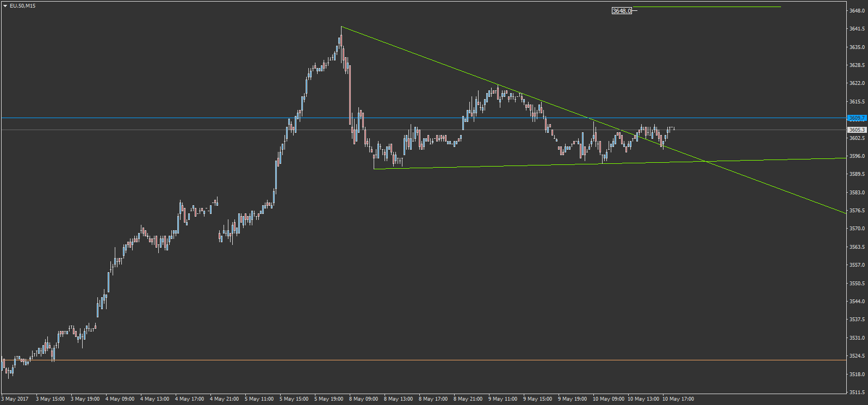The image size is (868, 405).
Task: Click the 3641.5 price axis value
Action: point(857,29)
